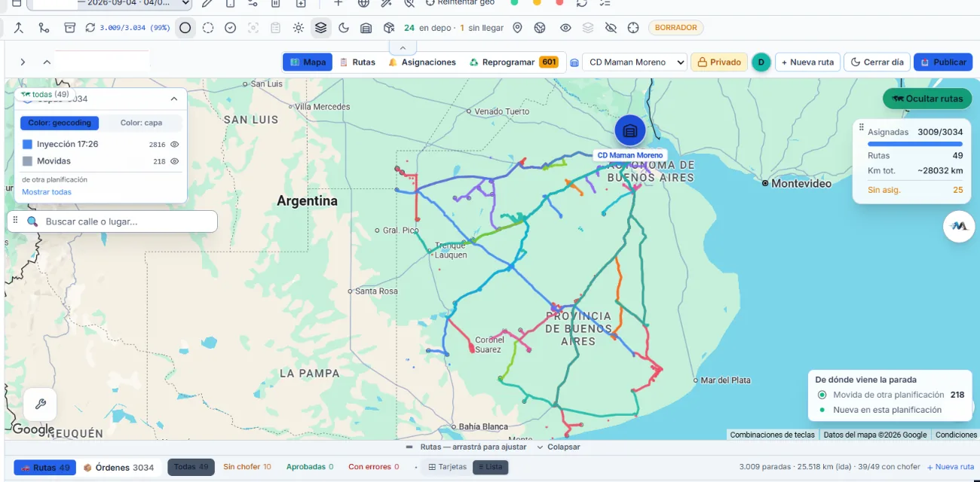The image size is (980, 482).
Task: Filter by Todas 49 chip
Action: [x=191, y=467]
